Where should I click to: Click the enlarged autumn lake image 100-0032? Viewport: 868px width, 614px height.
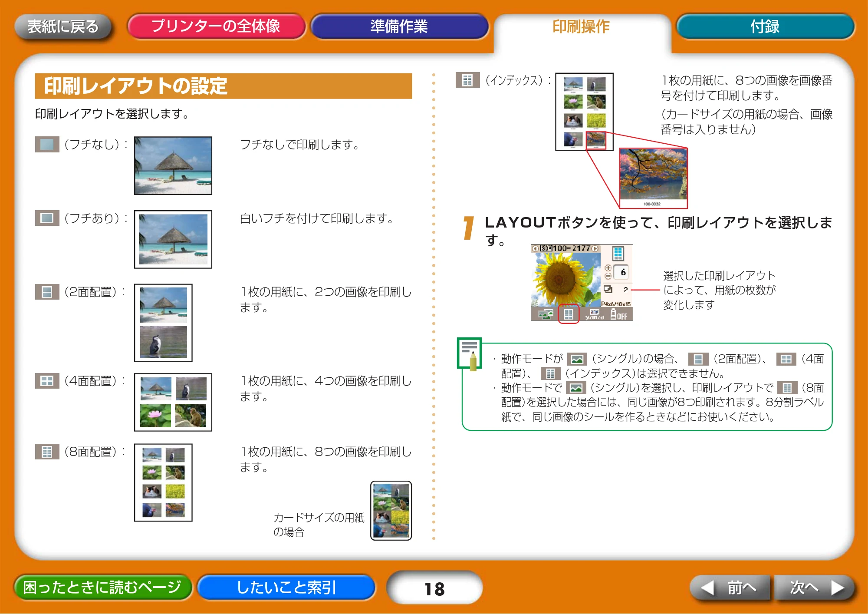coord(654,178)
